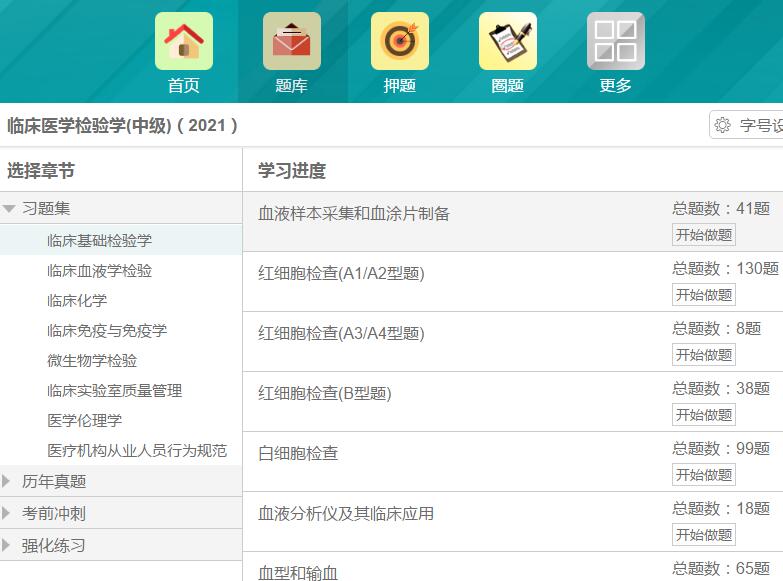This screenshot has width=783, height=581.
Task: Start 红细胞检查(B型题) with 开始做题
Action: (704, 415)
